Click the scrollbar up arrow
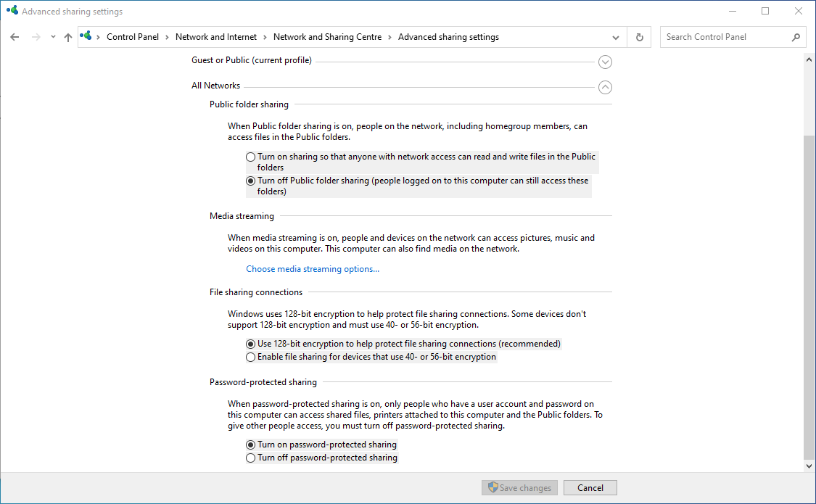This screenshot has width=816, height=504. click(809, 59)
